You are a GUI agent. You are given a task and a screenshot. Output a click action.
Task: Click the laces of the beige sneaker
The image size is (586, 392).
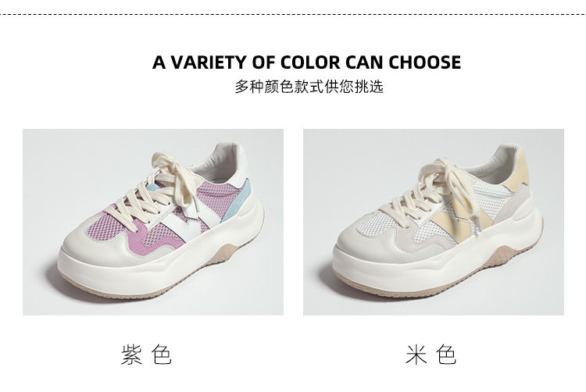pos(438,194)
